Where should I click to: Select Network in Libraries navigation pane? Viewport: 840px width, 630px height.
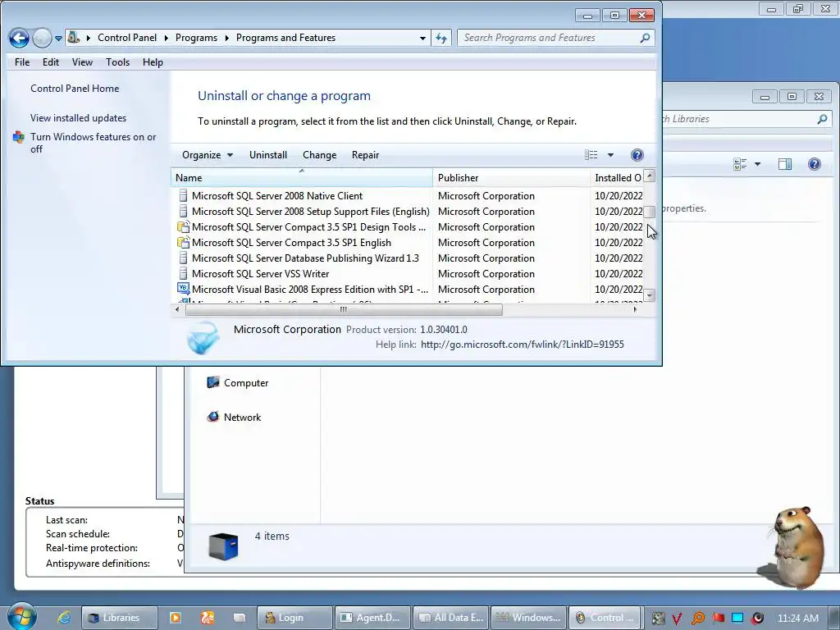[234, 418]
